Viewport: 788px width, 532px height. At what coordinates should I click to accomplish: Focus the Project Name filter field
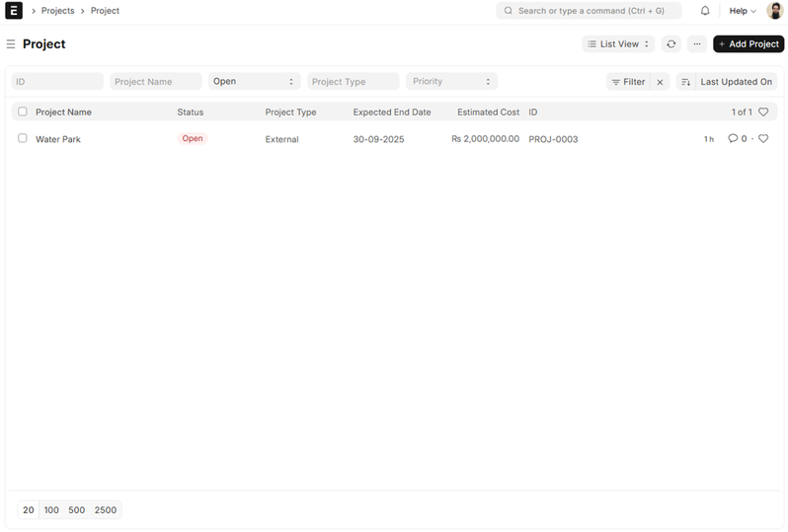(x=155, y=82)
